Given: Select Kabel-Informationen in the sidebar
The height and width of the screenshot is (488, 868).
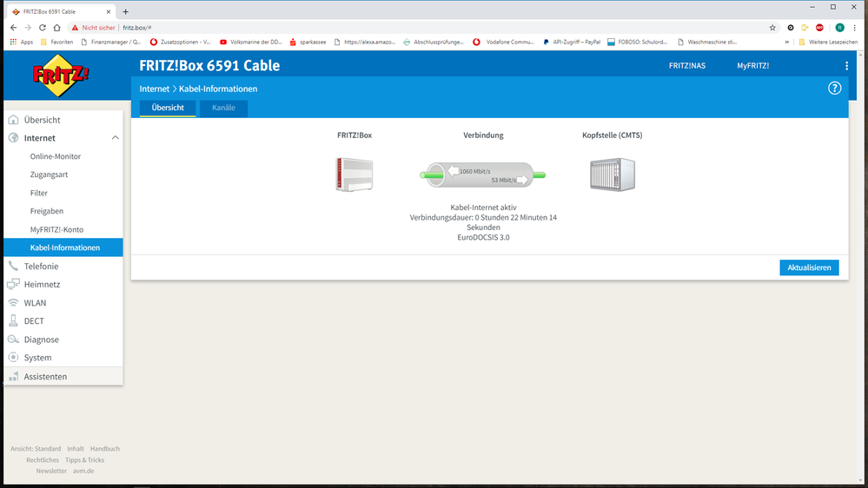Looking at the screenshot, I should [63, 247].
